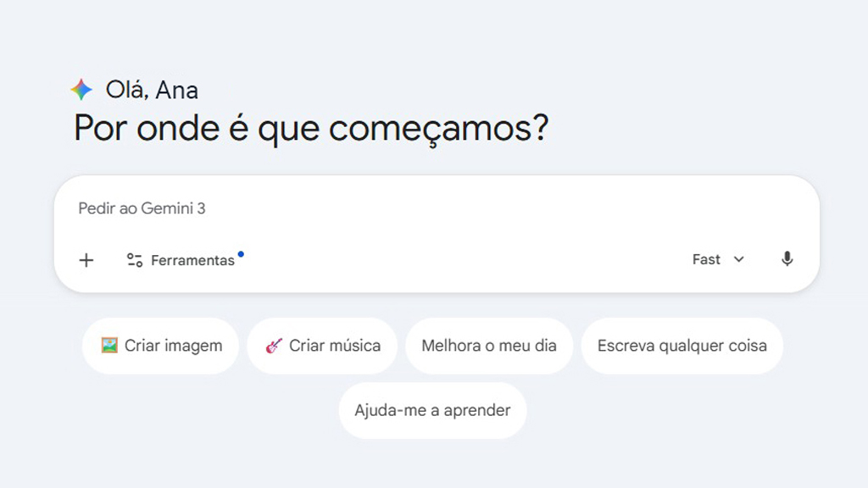Open the Fast model selector dropdown
This screenshot has height=488, width=868.
(717, 259)
